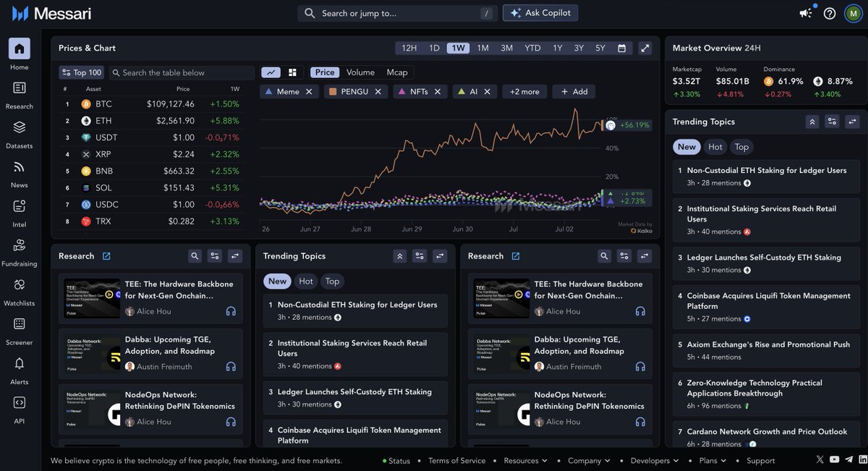Play audio for NodeOps research in right Research panel
Viewport: 868px width, 471px height.
tap(640, 422)
